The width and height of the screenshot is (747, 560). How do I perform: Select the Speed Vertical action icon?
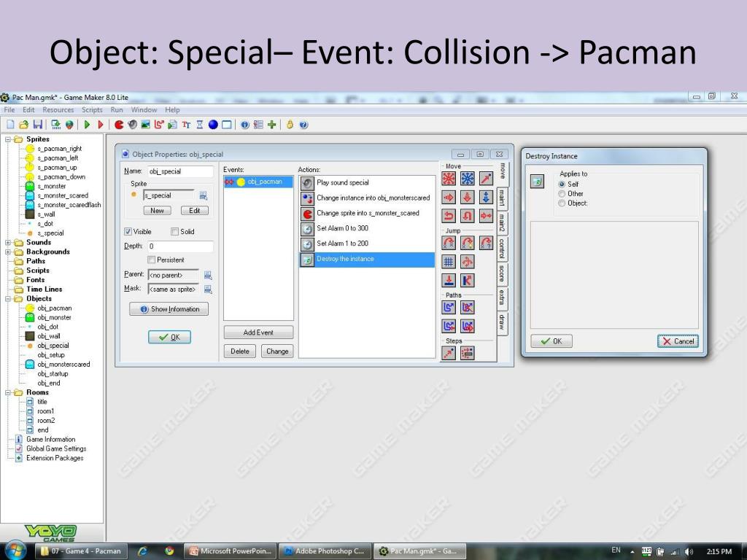(468, 197)
